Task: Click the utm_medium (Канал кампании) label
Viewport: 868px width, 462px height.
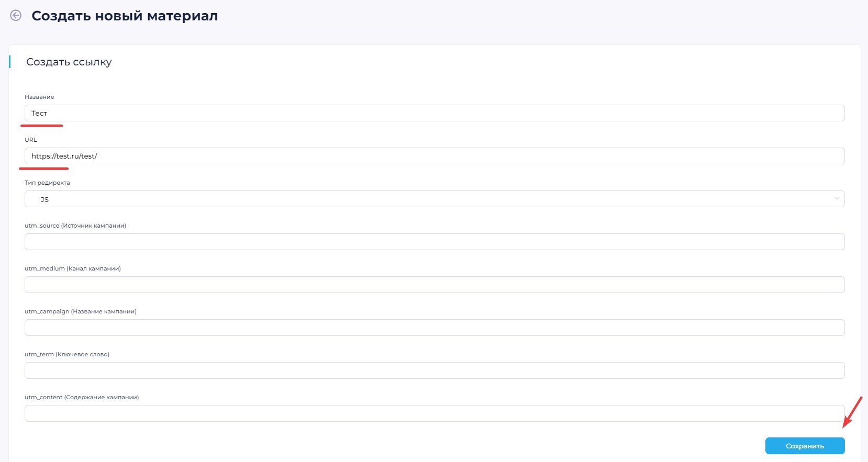Action: [x=73, y=268]
